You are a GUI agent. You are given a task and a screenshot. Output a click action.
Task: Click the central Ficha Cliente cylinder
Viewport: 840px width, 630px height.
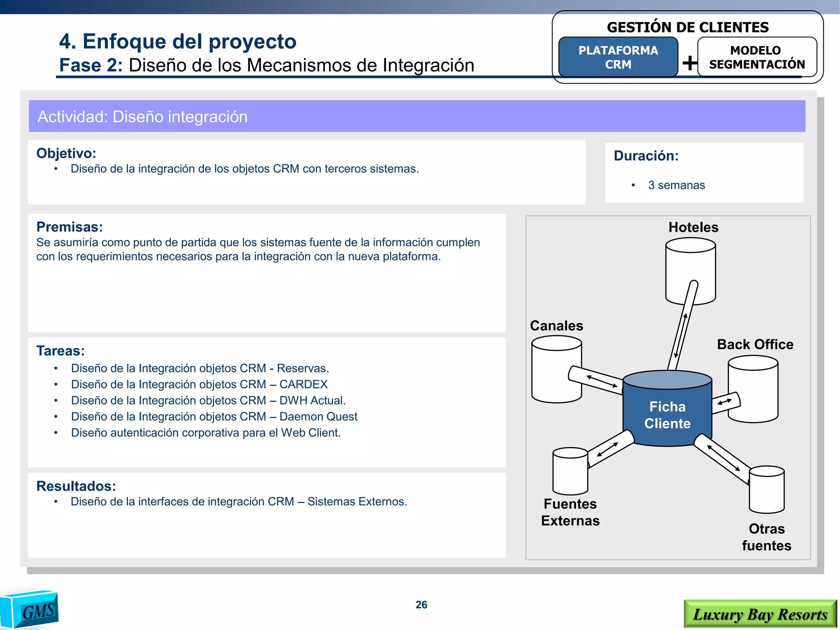[667, 414]
